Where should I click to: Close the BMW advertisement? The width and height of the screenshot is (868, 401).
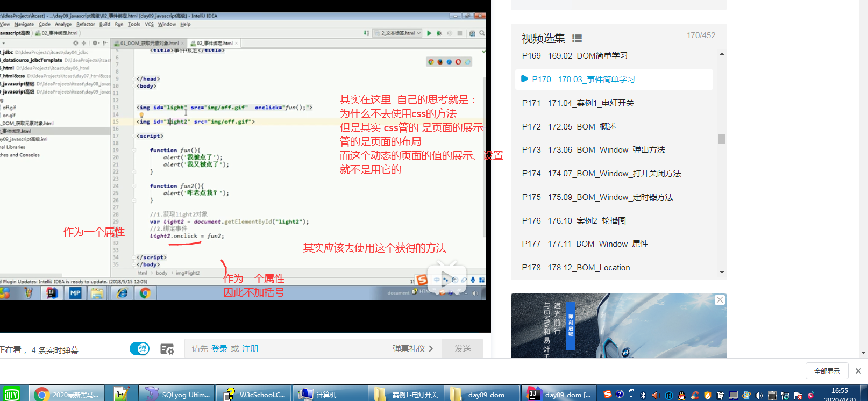click(x=720, y=300)
